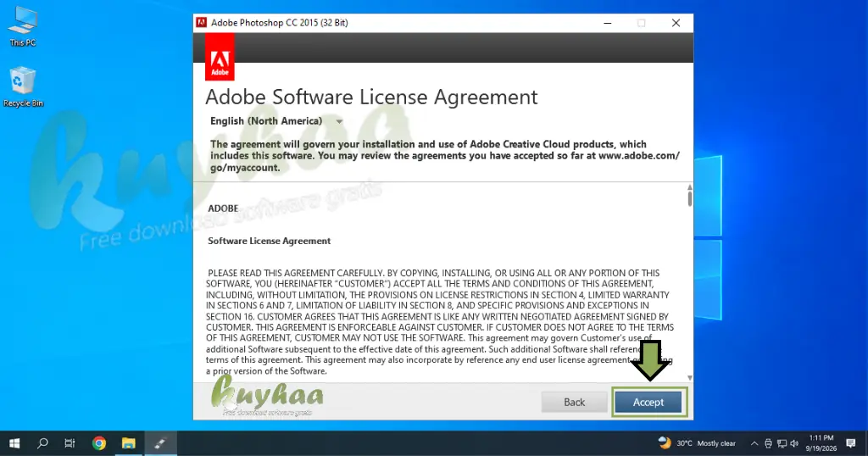This screenshot has height=456, width=868.
Task: Click the 'Software License Agreement' subheading
Action: coord(269,241)
